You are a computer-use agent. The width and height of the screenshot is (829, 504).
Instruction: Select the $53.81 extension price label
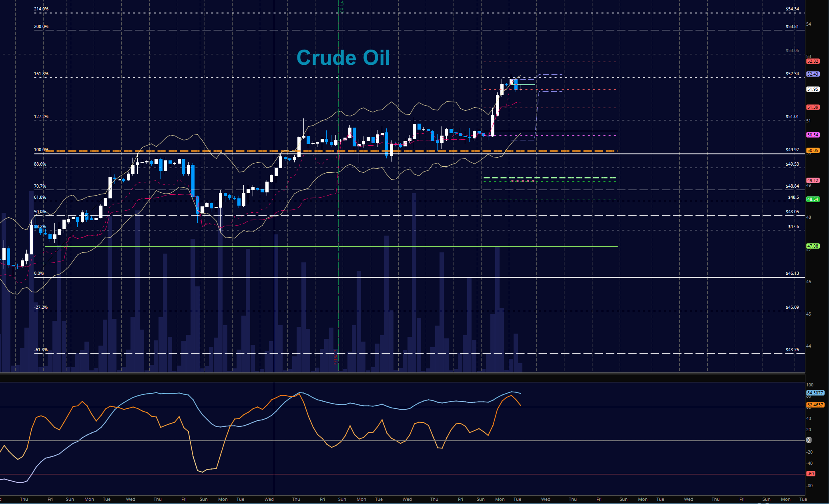click(x=792, y=26)
